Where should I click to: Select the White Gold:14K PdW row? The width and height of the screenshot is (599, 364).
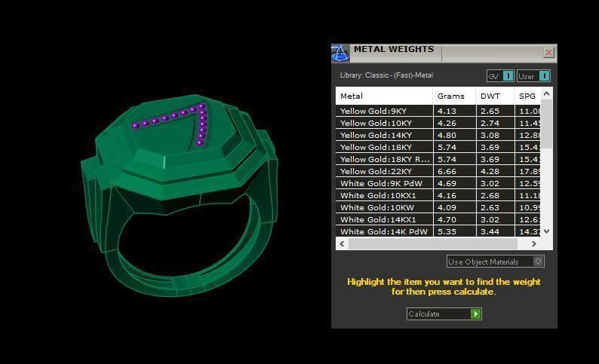coord(438,231)
